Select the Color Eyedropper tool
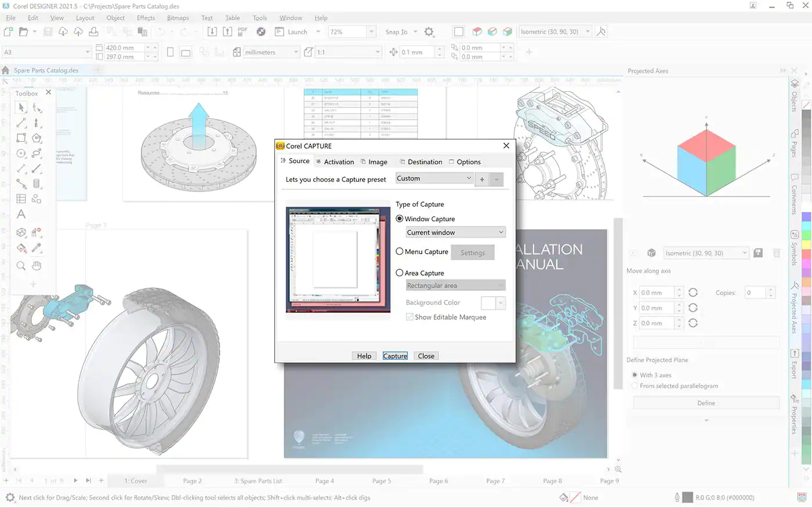Image resolution: width=812 pixels, height=508 pixels. 35,248
